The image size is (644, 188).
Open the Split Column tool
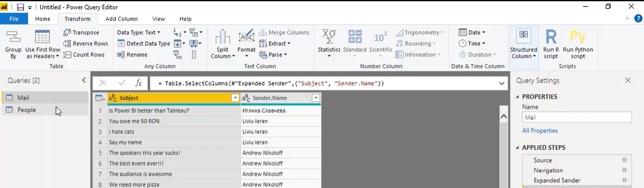pos(223,45)
